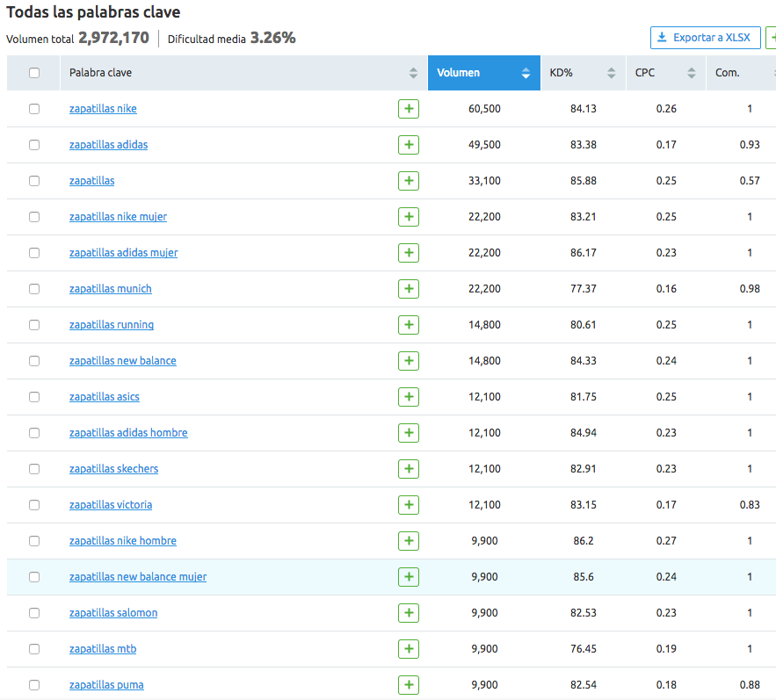Click plus icon next to zapatillas asics
The height and width of the screenshot is (700, 776).
[x=408, y=397]
